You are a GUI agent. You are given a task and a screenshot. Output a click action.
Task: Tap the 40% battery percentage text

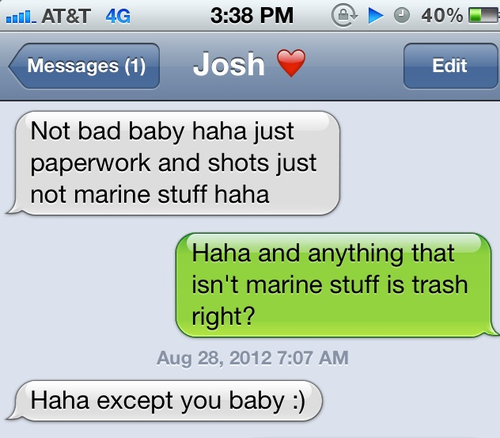(x=442, y=16)
